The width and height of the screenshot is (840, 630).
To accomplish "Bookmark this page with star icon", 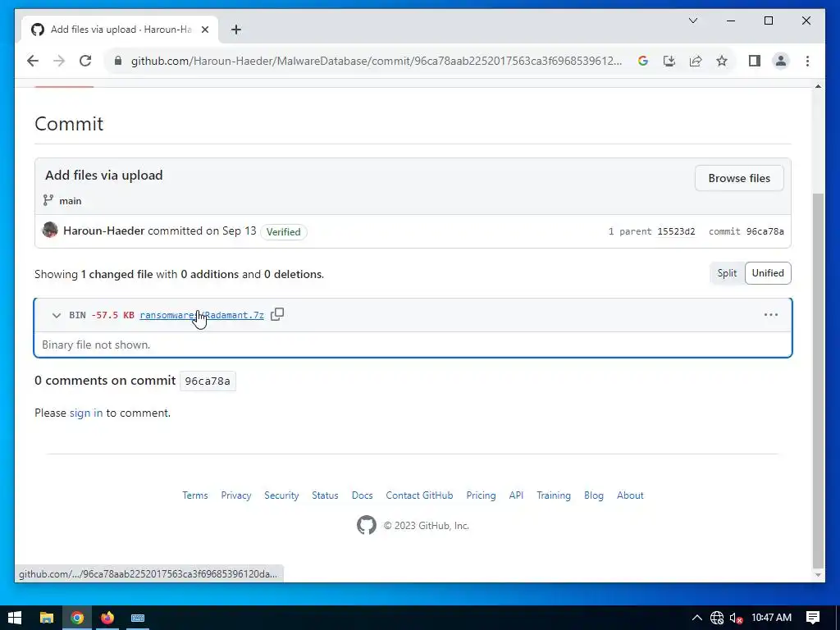I will click(x=722, y=61).
